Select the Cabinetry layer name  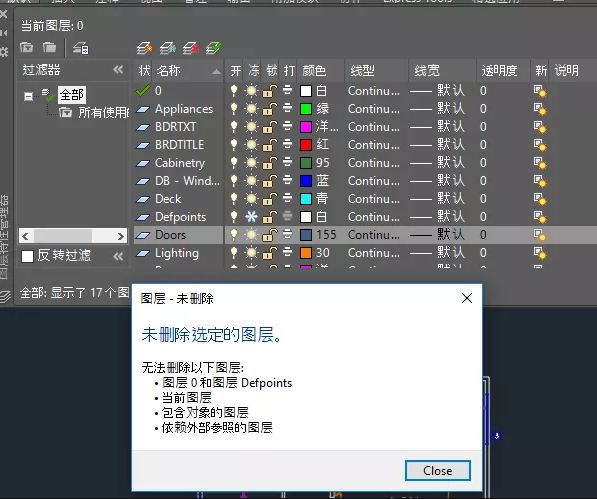(180, 163)
